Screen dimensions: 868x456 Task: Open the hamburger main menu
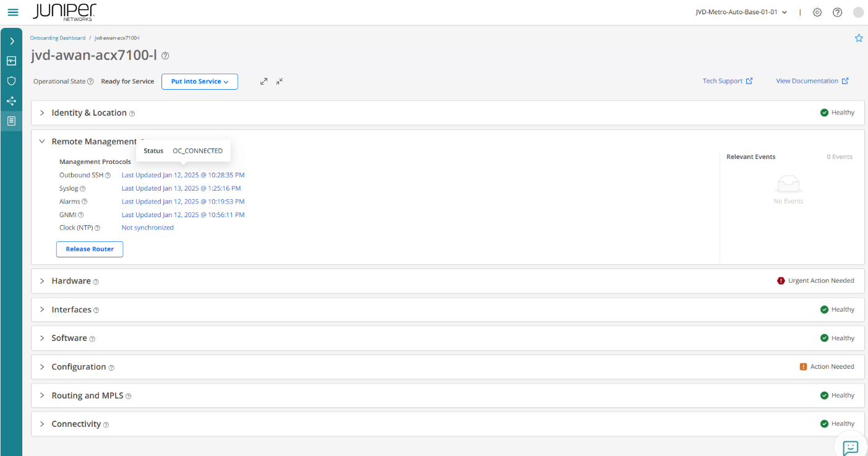click(x=13, y=12)
